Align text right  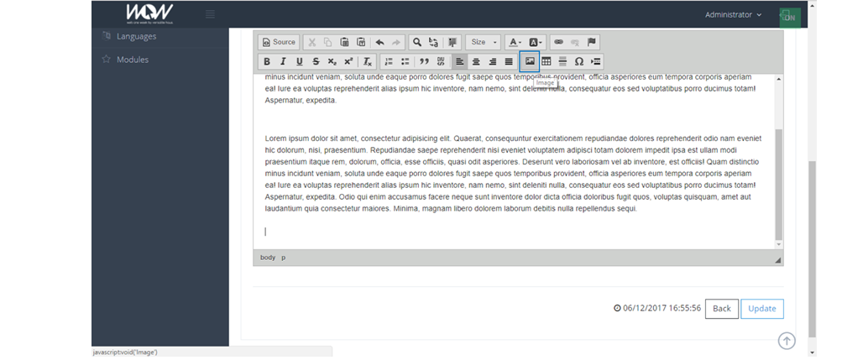[x=492, y=61]
